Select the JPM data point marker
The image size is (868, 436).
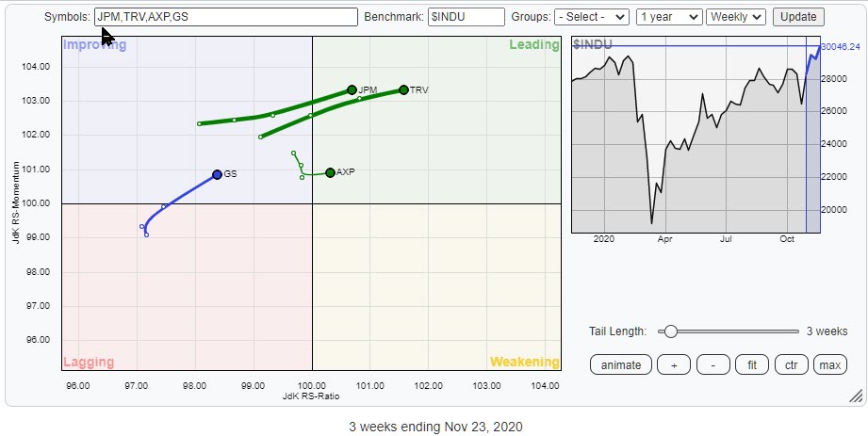352,90
